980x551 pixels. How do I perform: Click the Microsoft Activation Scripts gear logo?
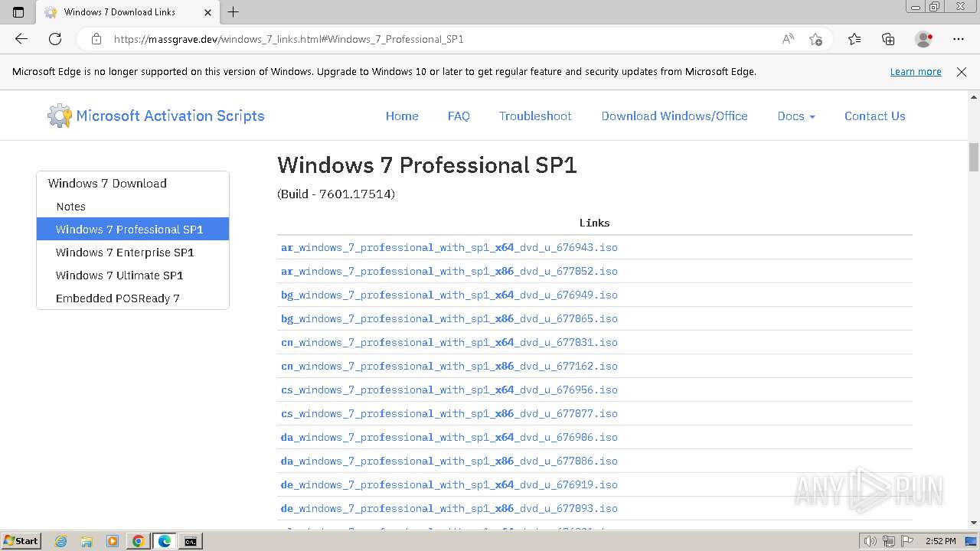(x=59, y=116)
